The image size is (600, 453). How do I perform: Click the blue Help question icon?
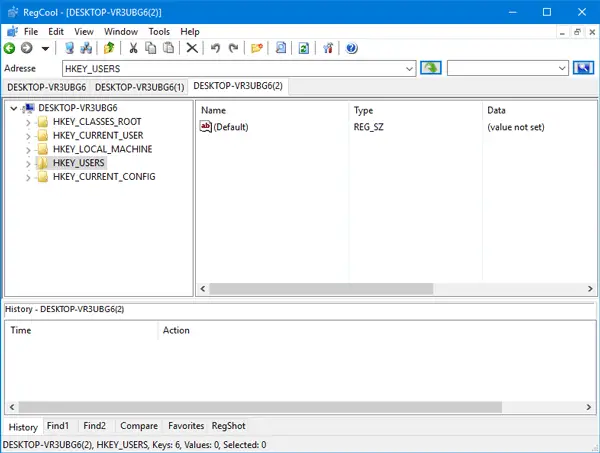click(x=351, y=48)
